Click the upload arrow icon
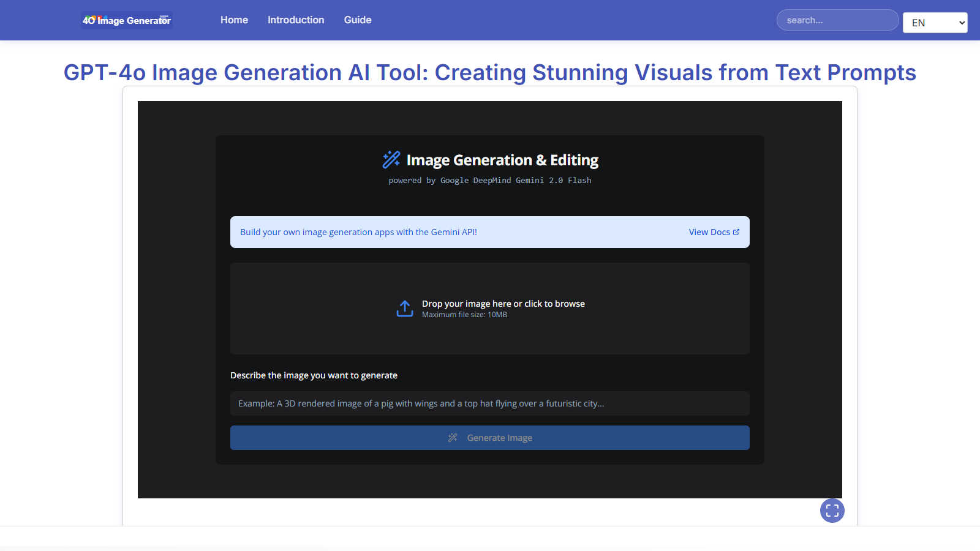Viewport: 980px width, 551px height. [405, 309]
